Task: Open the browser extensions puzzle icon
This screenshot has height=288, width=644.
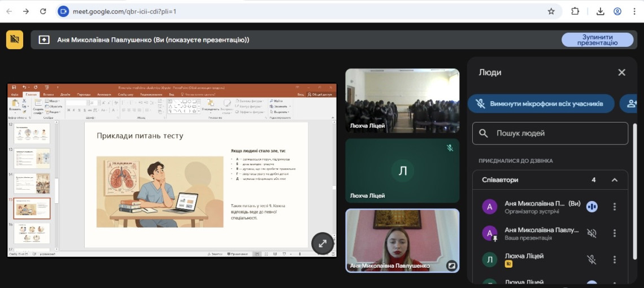Action: 575,11
